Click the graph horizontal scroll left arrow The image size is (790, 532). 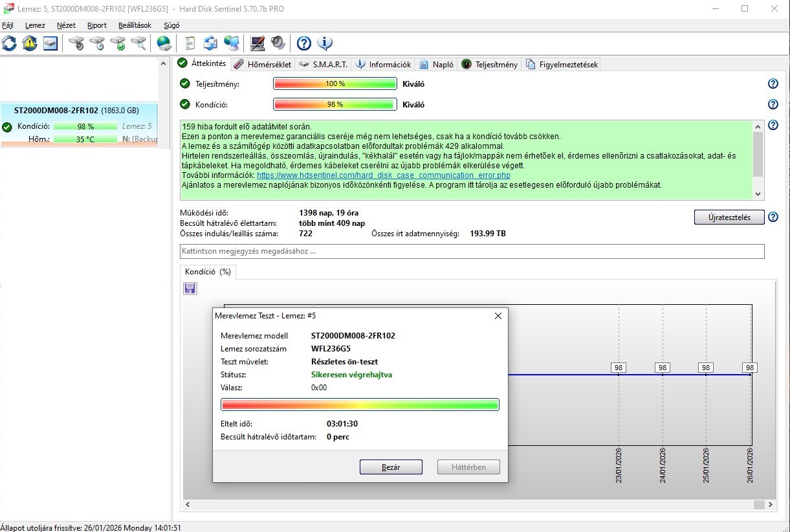[188, 504]
